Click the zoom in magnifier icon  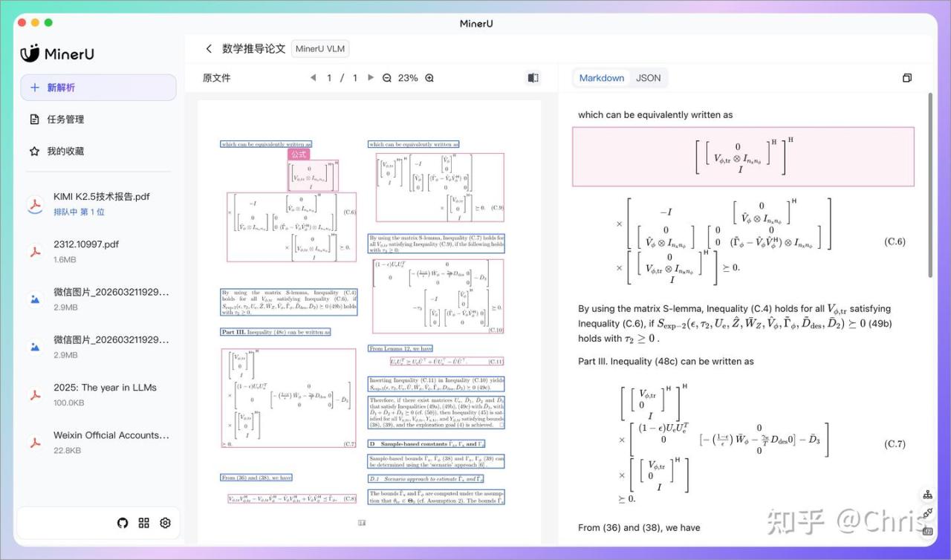coord(429,78)
